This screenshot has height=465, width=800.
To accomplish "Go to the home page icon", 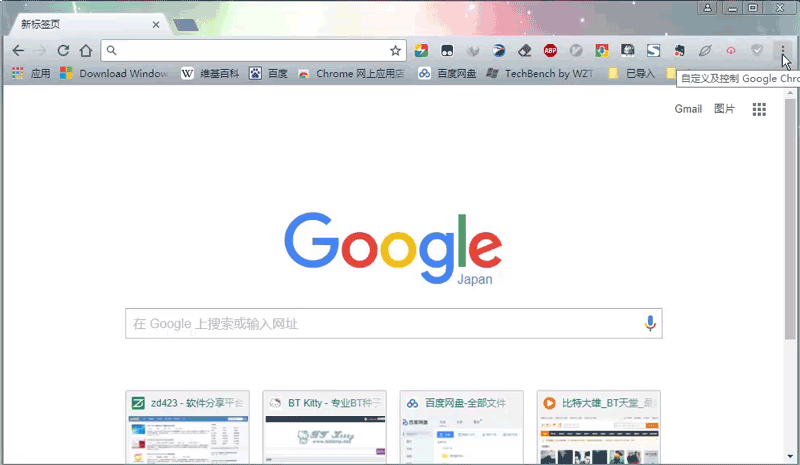I will [x=86, y=51].
